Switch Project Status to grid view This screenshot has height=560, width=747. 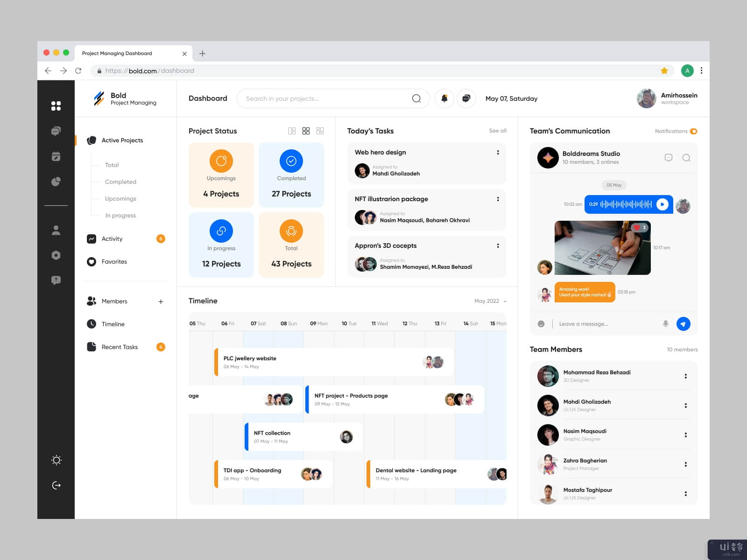(x=306, y=131)
